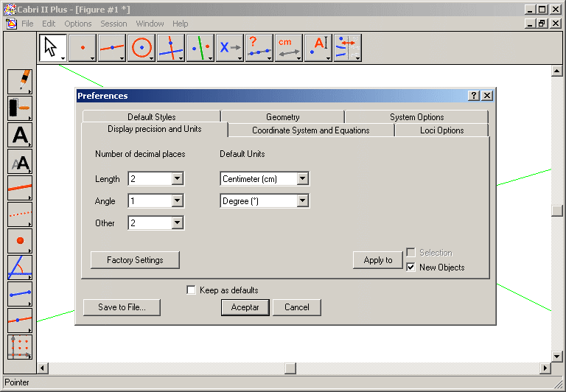Open the Attributes hide/show toolbox
Viewport: 566px width, 392px height.
(x=348, y=48)
